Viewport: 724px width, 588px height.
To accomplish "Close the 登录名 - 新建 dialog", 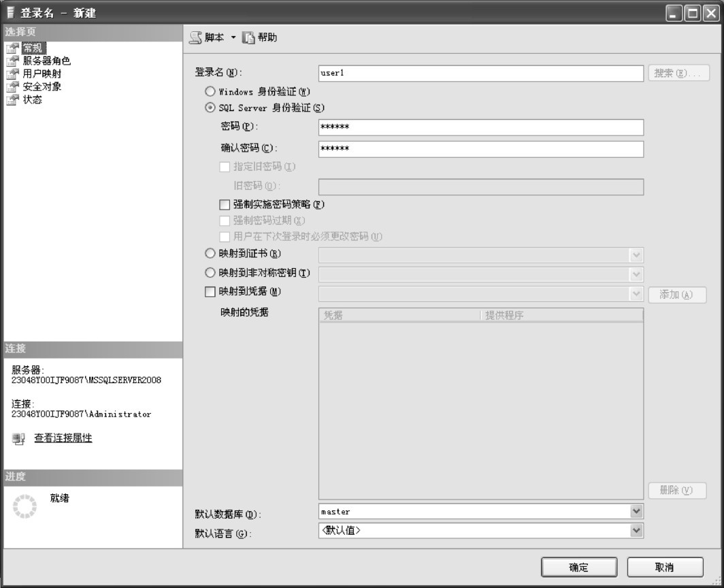I will 710,13.
